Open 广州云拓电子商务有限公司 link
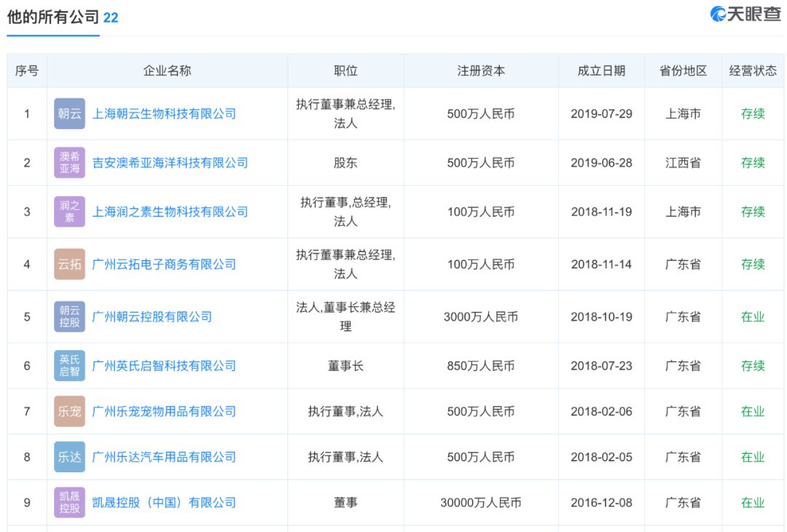The height and width of the screenshot is (532, 787). coord(164,264)
